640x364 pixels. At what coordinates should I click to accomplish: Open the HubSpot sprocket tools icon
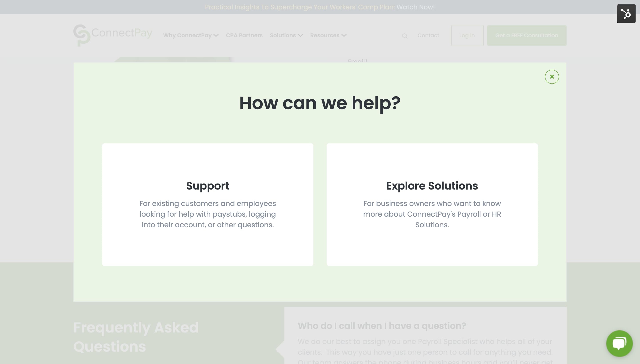[626, 14]
